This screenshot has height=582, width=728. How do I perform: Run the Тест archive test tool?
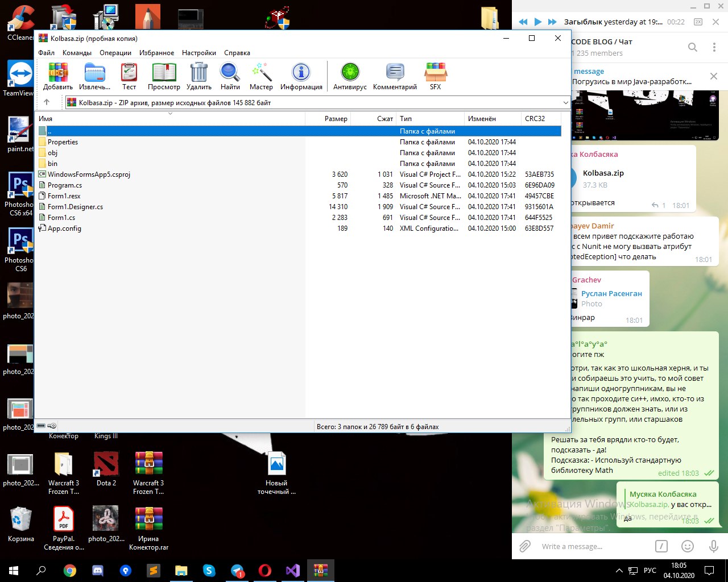[129, 76]
